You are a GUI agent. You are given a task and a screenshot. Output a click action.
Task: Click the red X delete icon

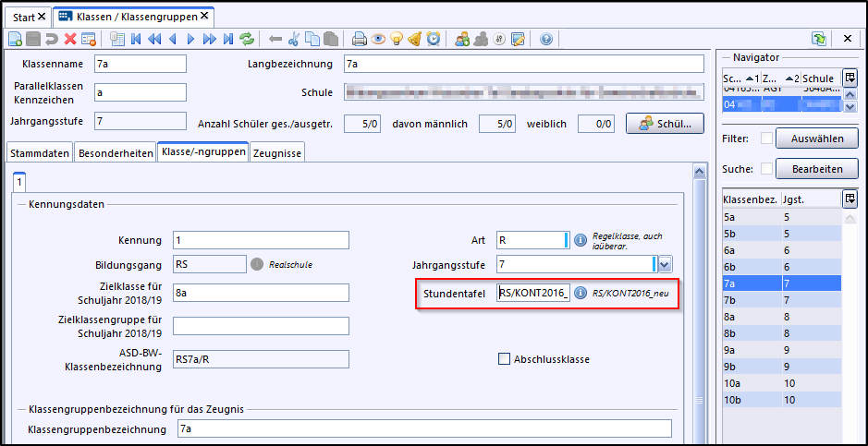click(70, 39)
